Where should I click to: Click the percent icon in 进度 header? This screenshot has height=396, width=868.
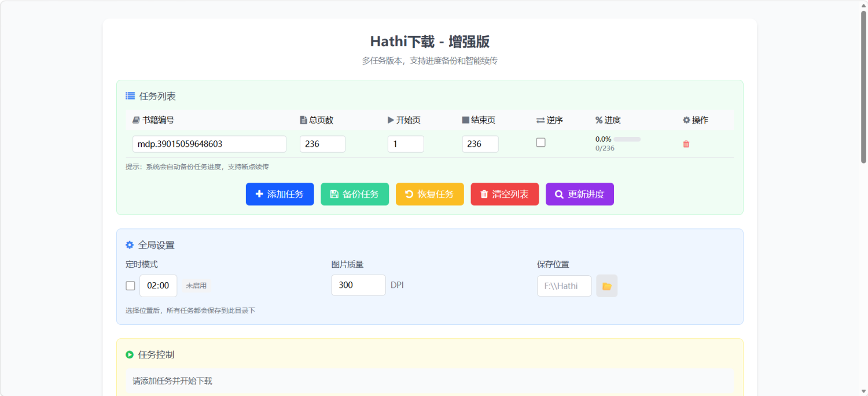[599, 120]
